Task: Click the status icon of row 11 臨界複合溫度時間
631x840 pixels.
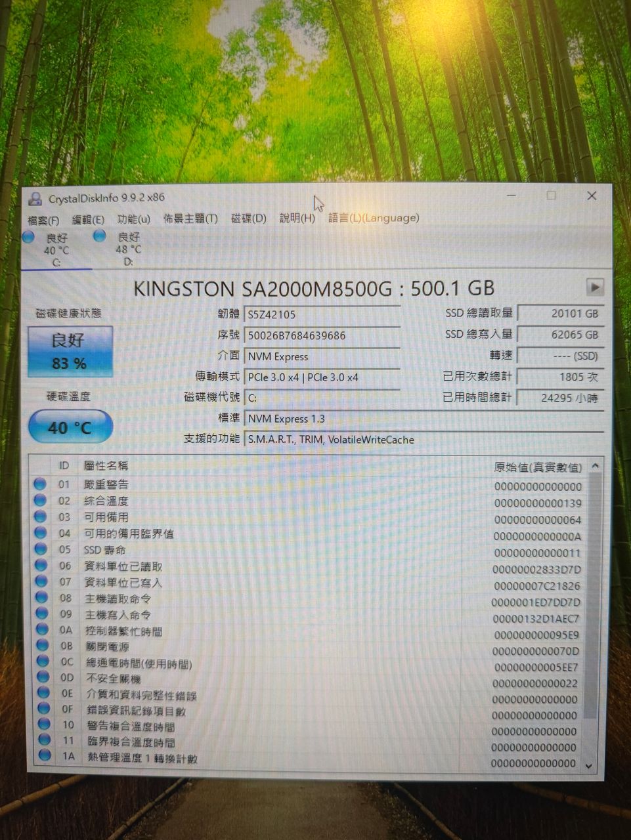Action: (x=45, y=740)
